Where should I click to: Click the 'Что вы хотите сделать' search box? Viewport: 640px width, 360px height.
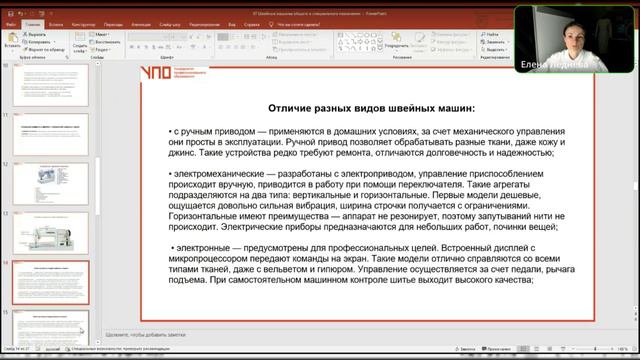tap(295, 24)
